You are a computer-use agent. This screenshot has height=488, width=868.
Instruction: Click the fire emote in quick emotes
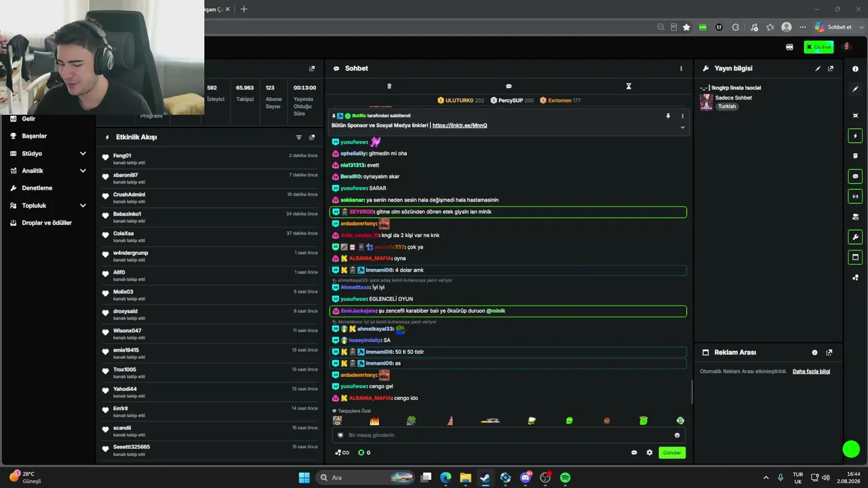click(374, 421)
